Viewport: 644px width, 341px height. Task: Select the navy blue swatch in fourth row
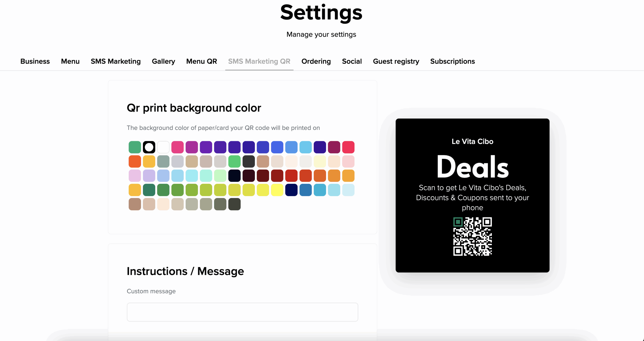[291, 190]
